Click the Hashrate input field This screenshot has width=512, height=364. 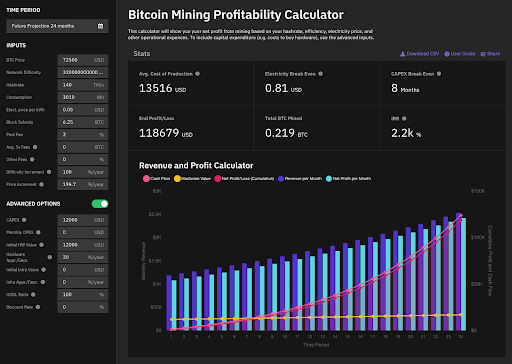pos(83,85)
